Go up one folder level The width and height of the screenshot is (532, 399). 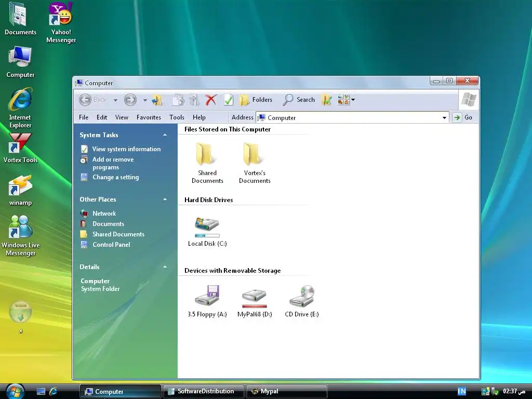(157, 100)
